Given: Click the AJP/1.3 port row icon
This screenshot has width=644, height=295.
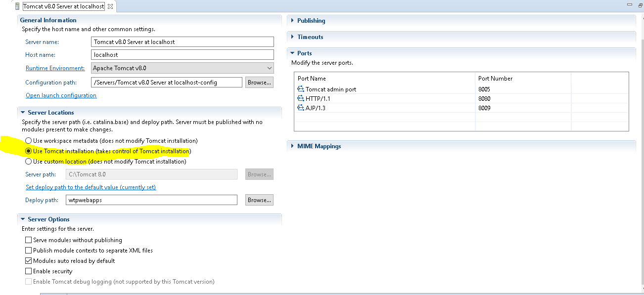Looking at the screenshot, I should (x=300, y=108).
